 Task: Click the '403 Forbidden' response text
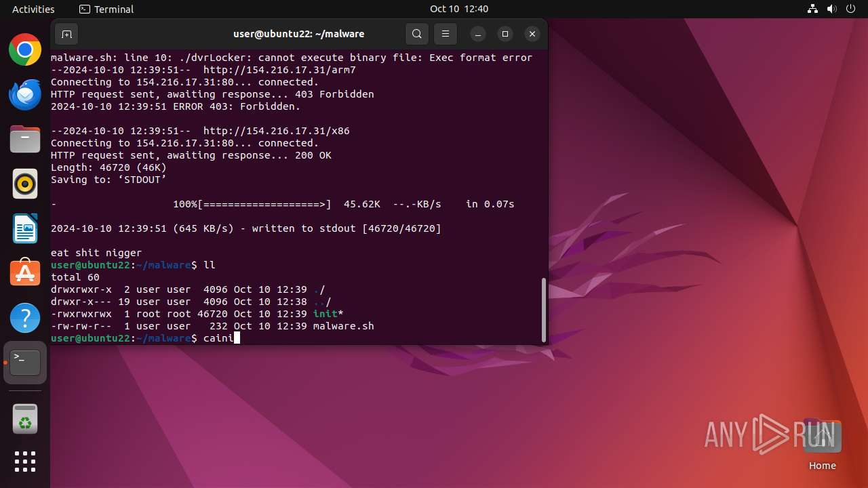coord(334,94)
